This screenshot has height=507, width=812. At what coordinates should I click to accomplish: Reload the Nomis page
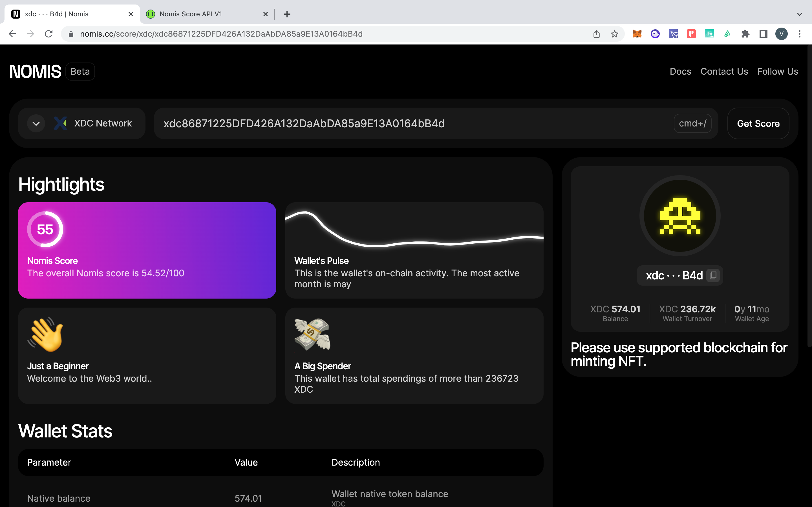49,34
